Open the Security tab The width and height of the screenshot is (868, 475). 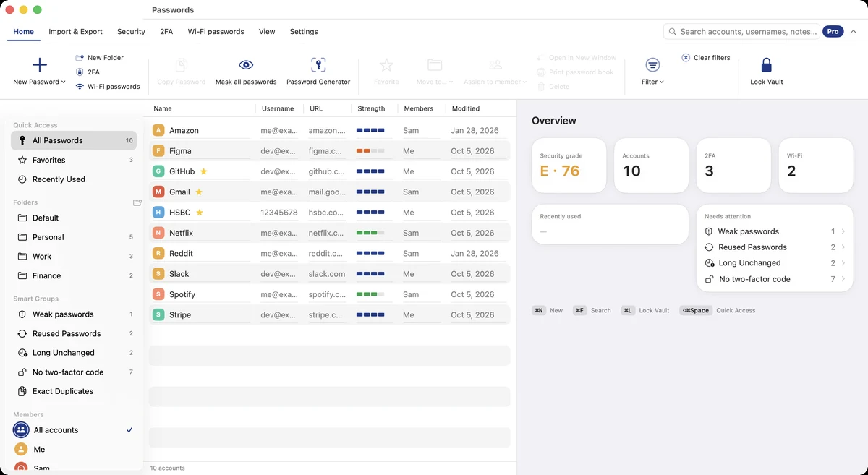click(x=131, y=32)
